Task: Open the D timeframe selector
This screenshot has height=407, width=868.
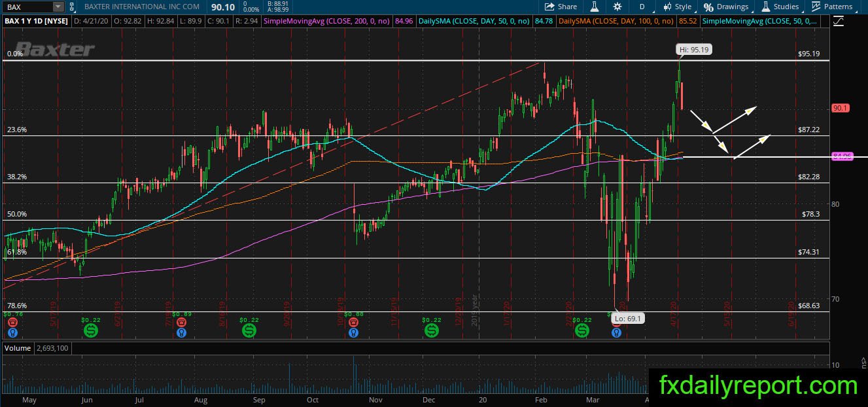Action: click(x=642, y=7)
